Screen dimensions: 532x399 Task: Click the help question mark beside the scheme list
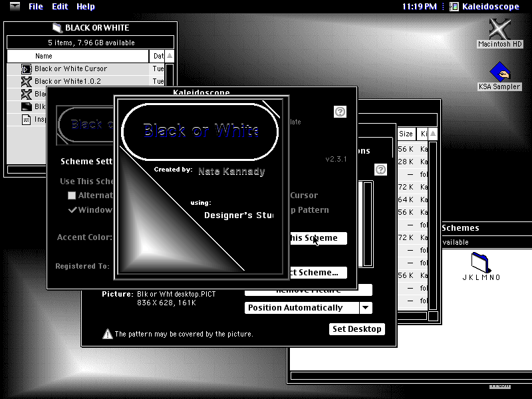point(380,170)
